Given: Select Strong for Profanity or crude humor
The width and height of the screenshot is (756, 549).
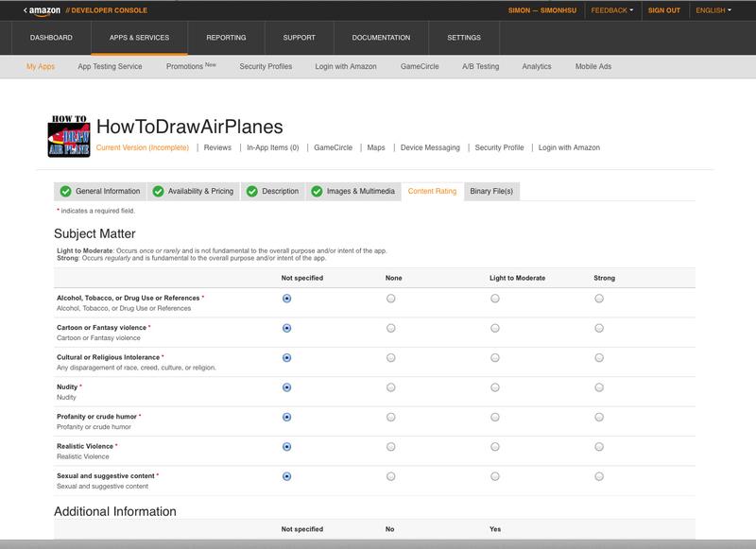Looking at the screenshot, I should tap(599, 417).
